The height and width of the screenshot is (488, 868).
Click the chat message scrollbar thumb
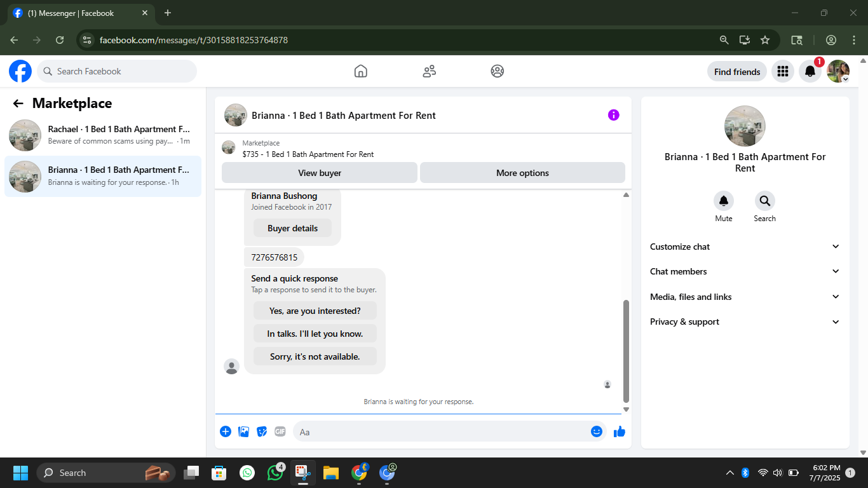tap(626, 351)
